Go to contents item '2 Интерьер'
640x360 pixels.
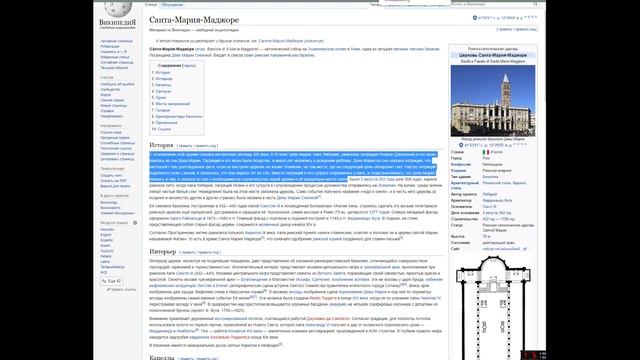click(162, 79)
